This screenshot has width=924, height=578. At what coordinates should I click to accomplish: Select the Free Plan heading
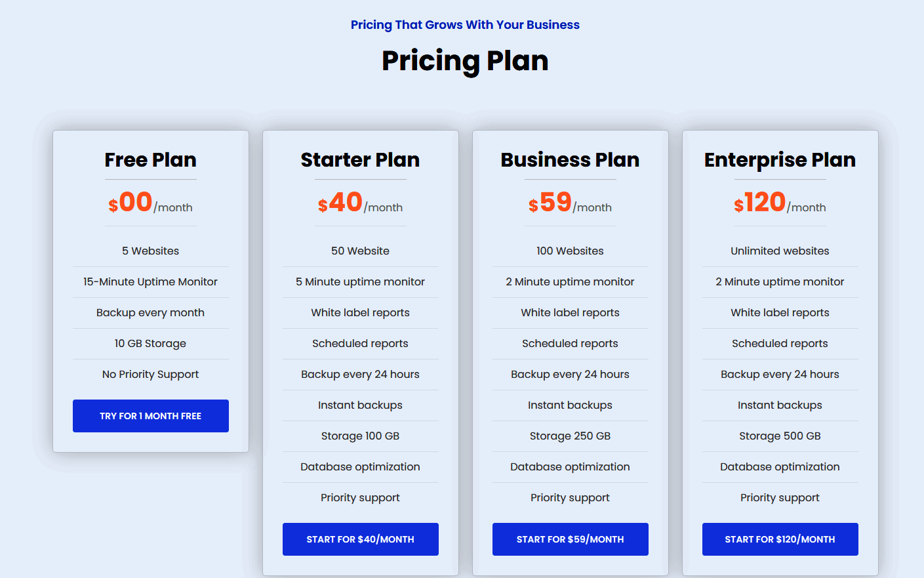(150, 159)
